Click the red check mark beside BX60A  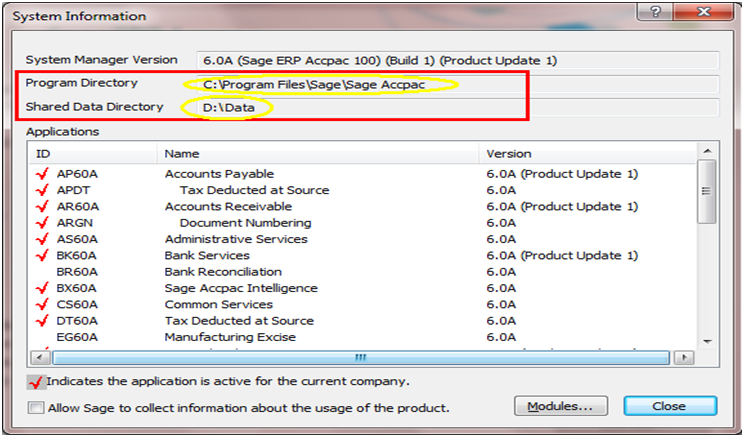[42, 288]
